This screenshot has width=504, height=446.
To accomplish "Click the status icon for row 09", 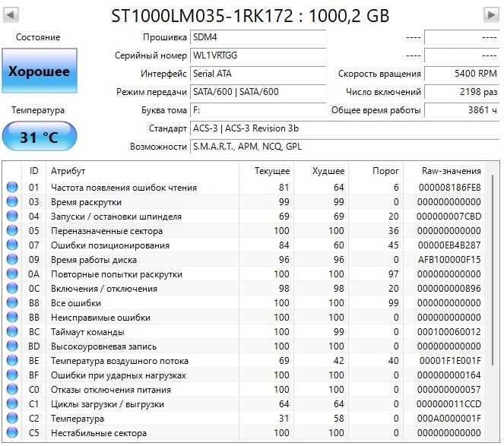I will tap(12, 260).
